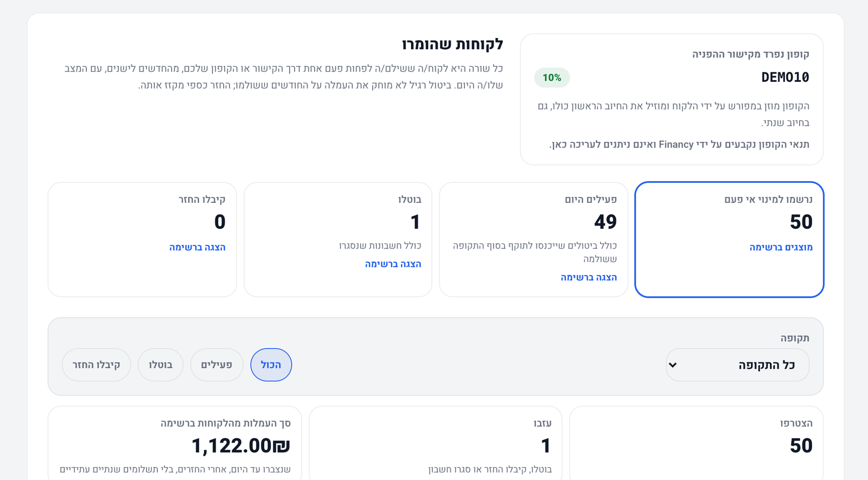Click מוצגים ברשימה link in the נרשמו card
This screenshot has width=868, height=480.
tap(781, 247)
